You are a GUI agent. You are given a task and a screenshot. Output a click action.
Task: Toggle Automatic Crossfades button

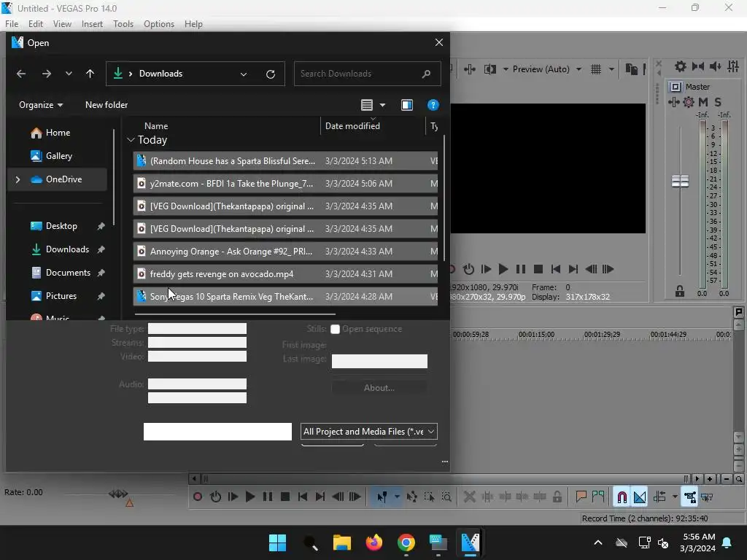pyautogui.click(x=639, y=497)
